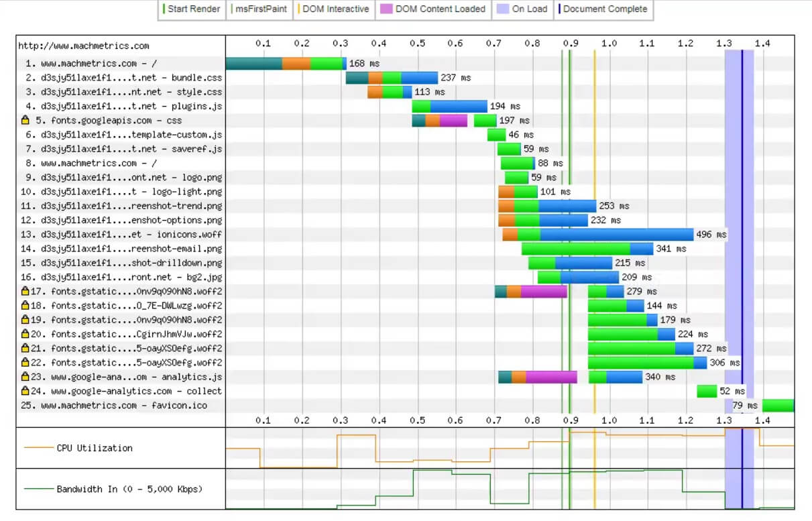Click the lock icon beside request 22
The width and height of the screenshot is (812, 521).
pyautogui.click(x=25, y=363)
